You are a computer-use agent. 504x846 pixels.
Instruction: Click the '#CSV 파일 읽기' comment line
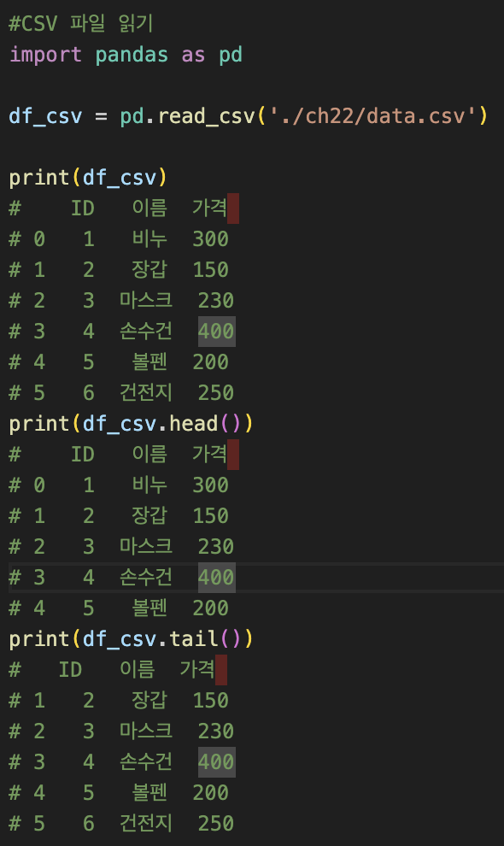click(81, 24)
